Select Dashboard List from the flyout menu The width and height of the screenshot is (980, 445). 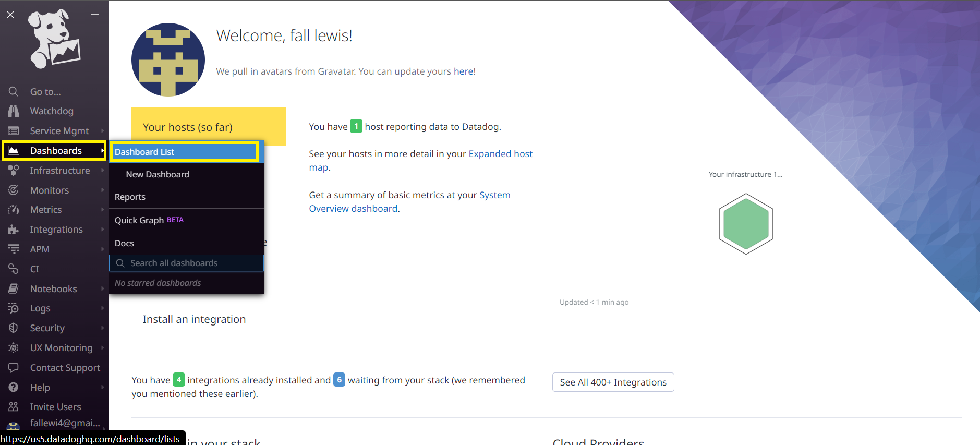pyautogui.click(x=184, y=152)
